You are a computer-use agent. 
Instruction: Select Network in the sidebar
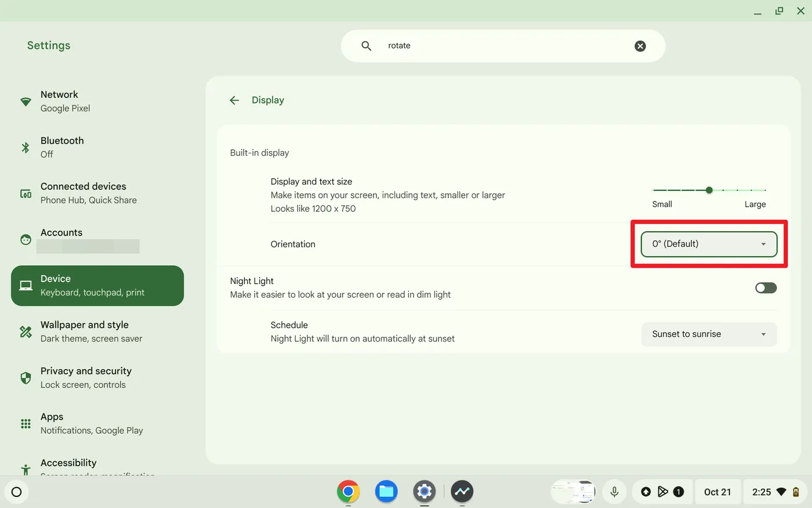click(97, 102)
